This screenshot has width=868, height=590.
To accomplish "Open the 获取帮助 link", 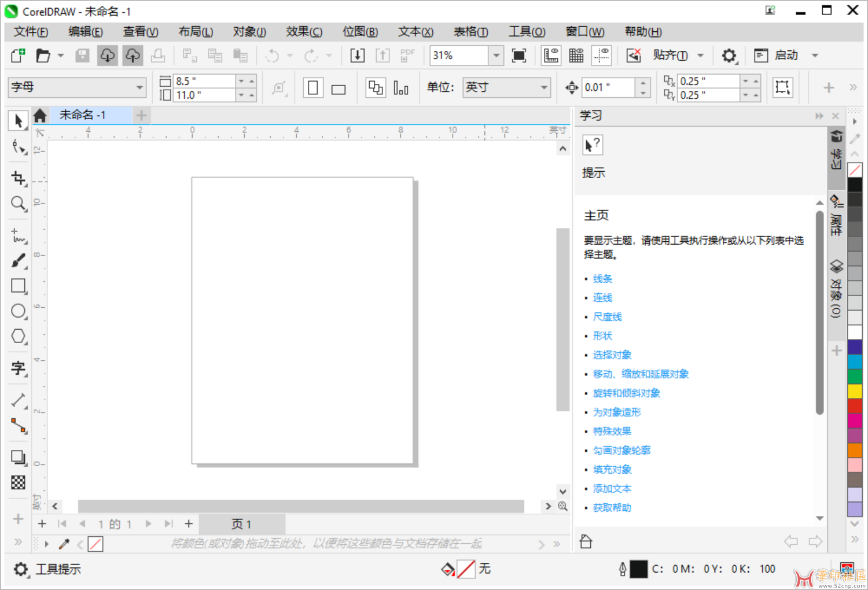I will 612,508.
